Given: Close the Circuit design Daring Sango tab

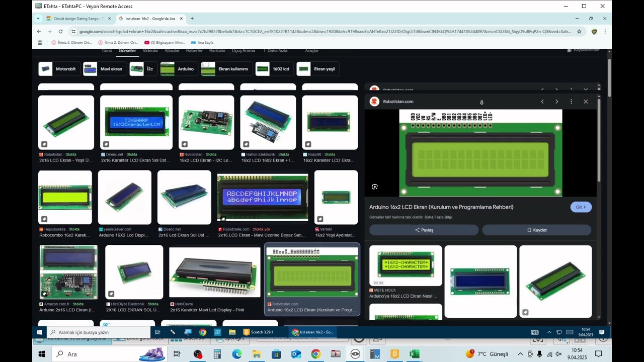Looking at the screenshot, I should click(110, 19).
